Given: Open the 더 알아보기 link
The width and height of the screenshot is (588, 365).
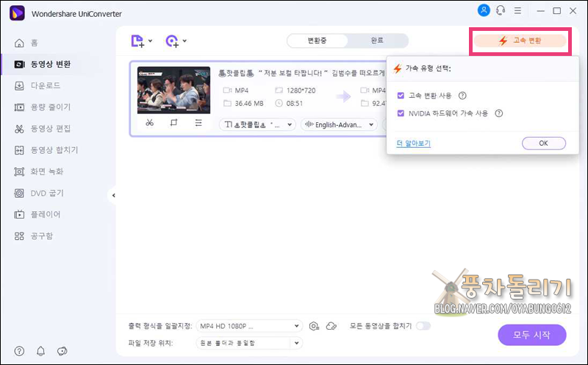Looking at the screenshot, I should (x=413, y=143).
